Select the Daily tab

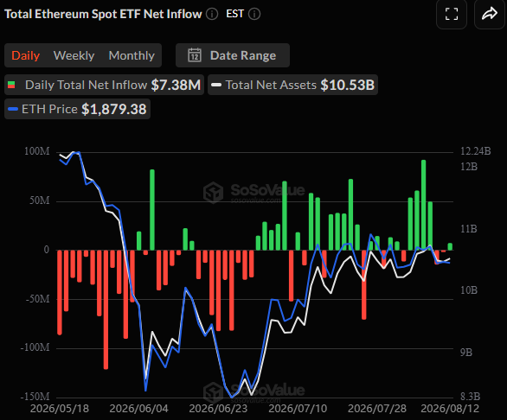[x=26, y=55]
